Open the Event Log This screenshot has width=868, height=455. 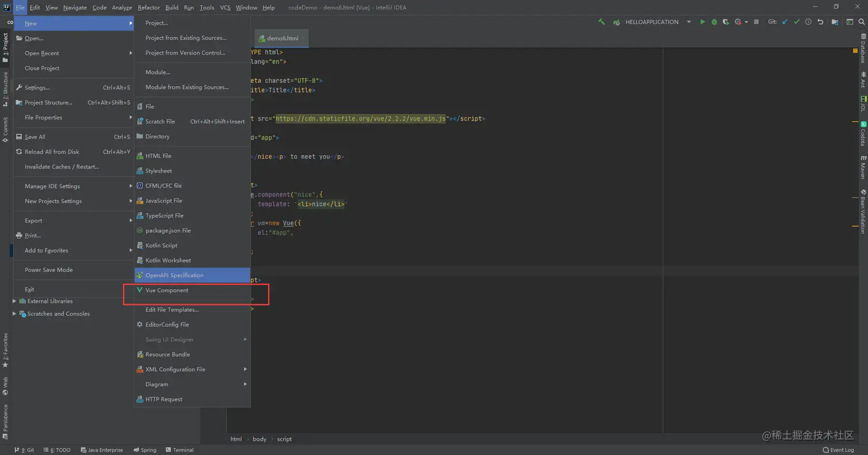(838, 450)
